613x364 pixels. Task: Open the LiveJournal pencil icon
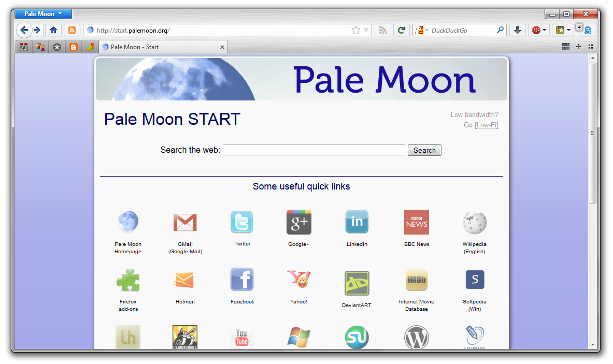coord(475,337)
